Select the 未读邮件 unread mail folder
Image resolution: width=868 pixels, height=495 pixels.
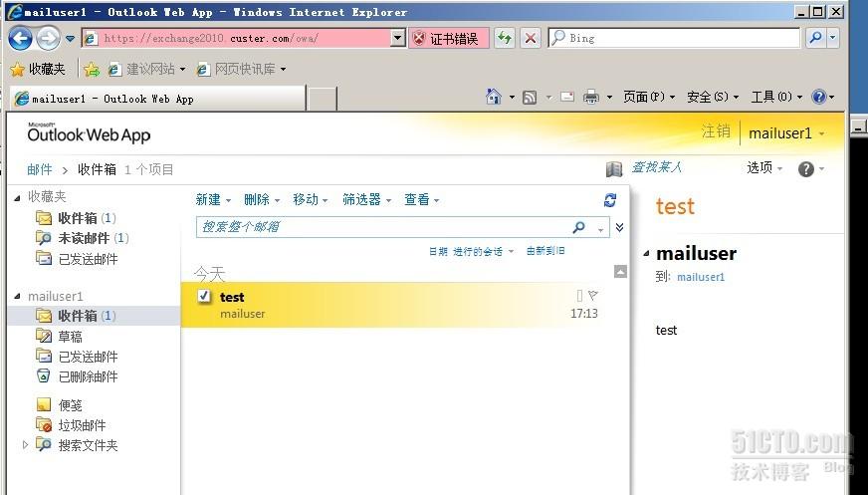pyautogui.click(x=82, y=238)
